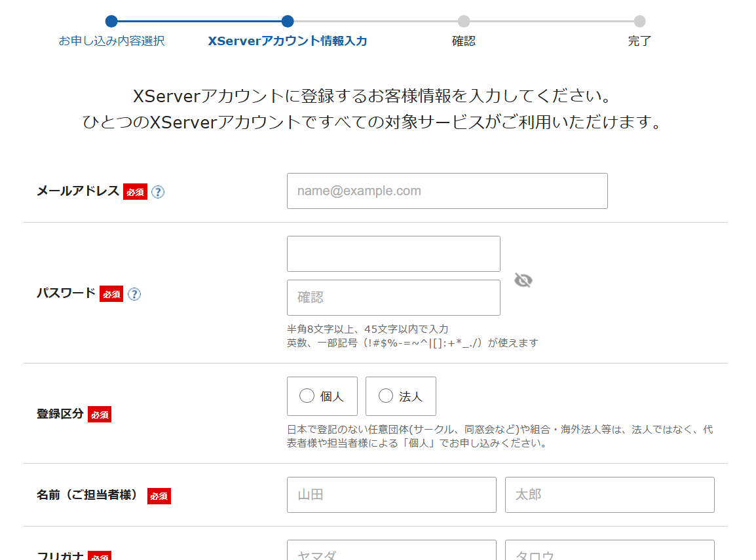This screenshot has height=560, width=756.
Task: Click the 必須 badge beside パスワード
Action: pyautogui.click(x=111, y=294)
